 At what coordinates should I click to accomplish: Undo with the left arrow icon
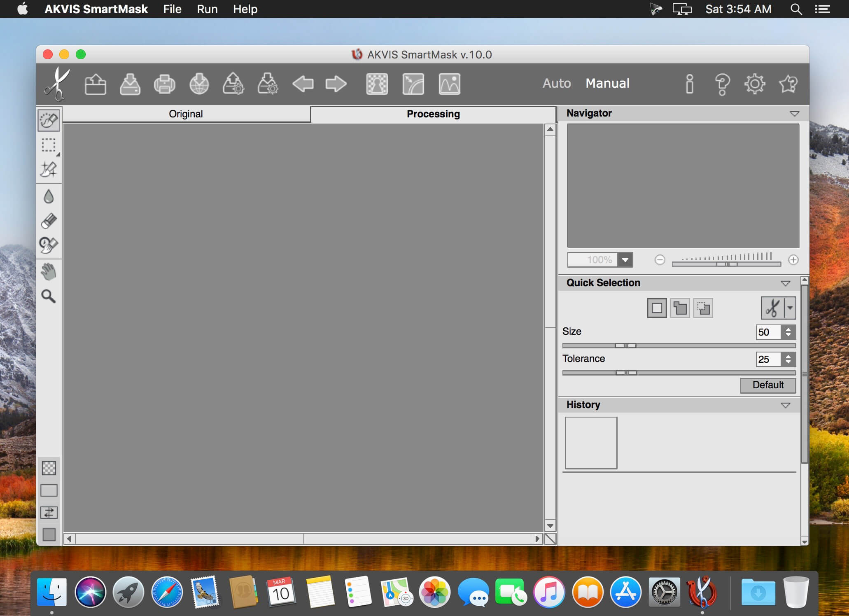click(303, 84)
